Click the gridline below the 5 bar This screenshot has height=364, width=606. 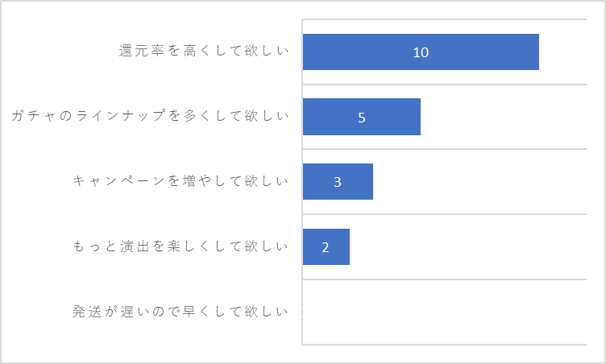445,149
